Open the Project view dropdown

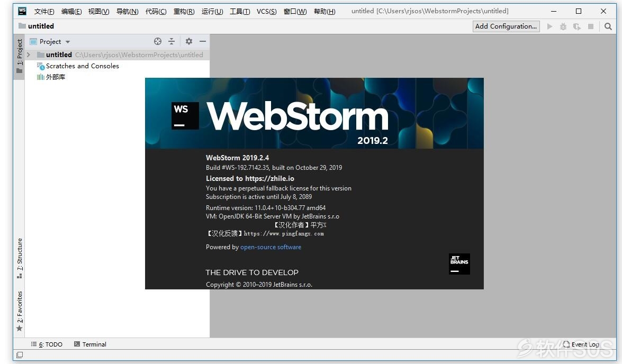(x=50, y=42)
